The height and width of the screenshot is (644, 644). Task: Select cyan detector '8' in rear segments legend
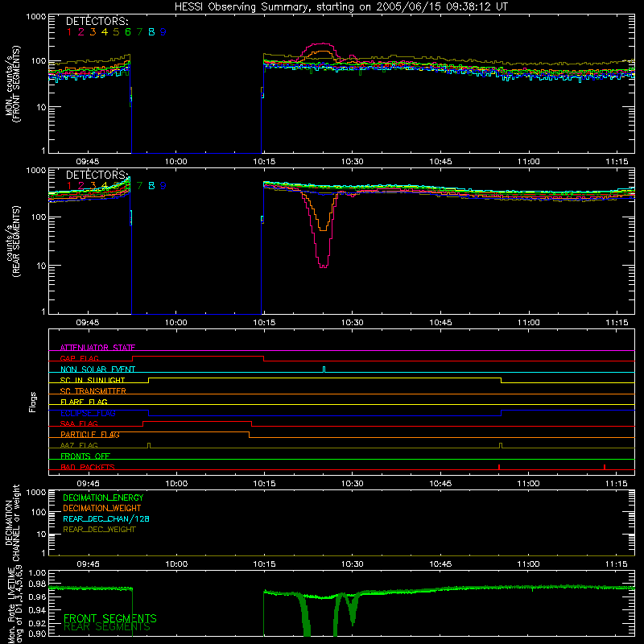click(x=151, y=186)
